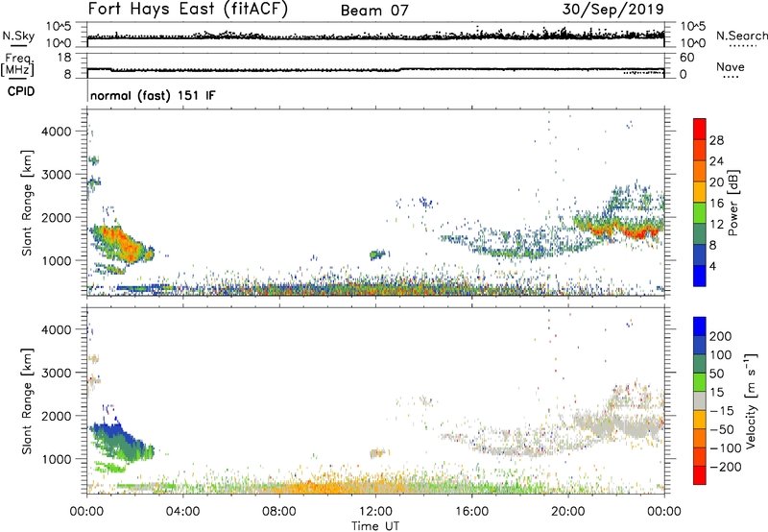Viewport: 768px width, 532px height.
Task: Click the '04:00' time tick label
Action: (x=182, y=512)
